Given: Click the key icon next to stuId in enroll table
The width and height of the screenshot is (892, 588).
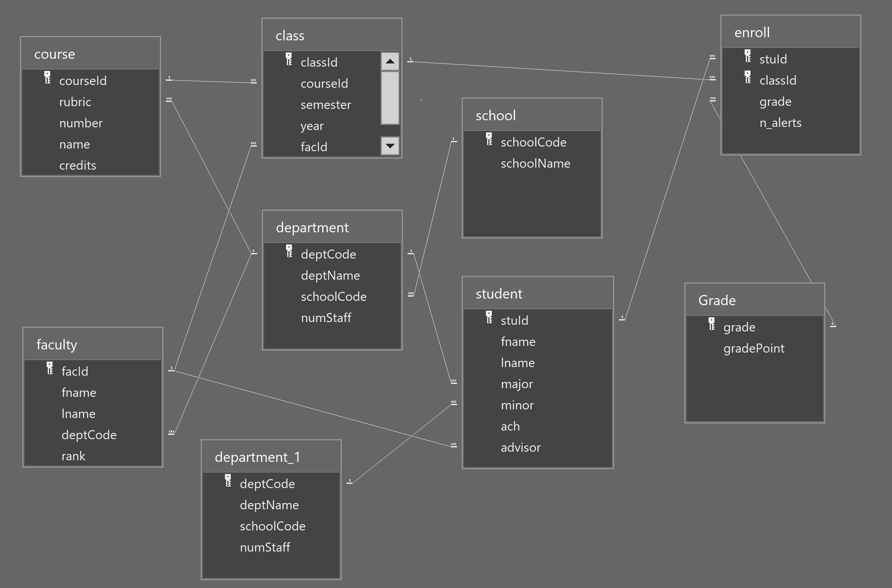Looking at the screenshot, I should point(748,56).
